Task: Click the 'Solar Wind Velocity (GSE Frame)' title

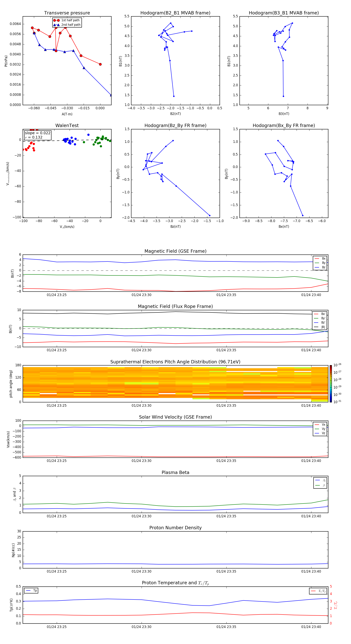Action: tap(175, 417)
